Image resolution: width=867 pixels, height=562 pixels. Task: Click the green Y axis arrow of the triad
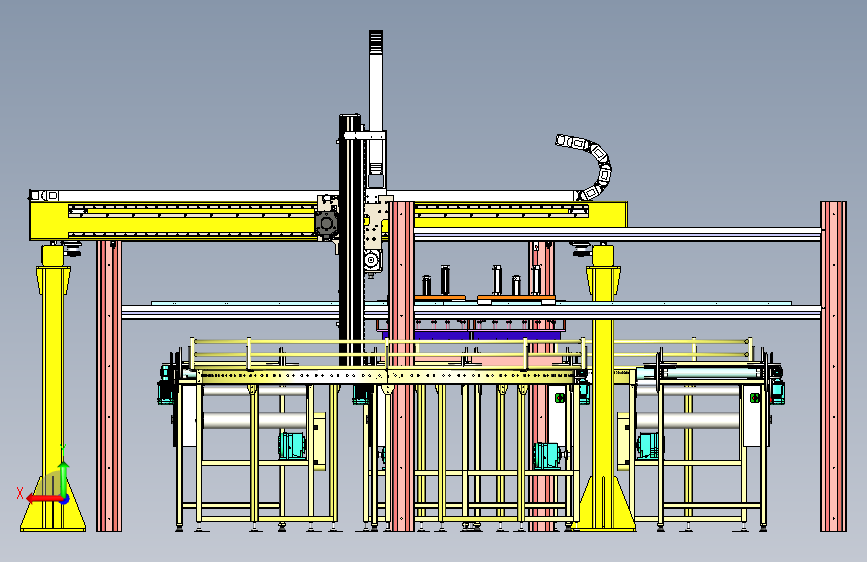pyautogui.click(x=64, y=479)
